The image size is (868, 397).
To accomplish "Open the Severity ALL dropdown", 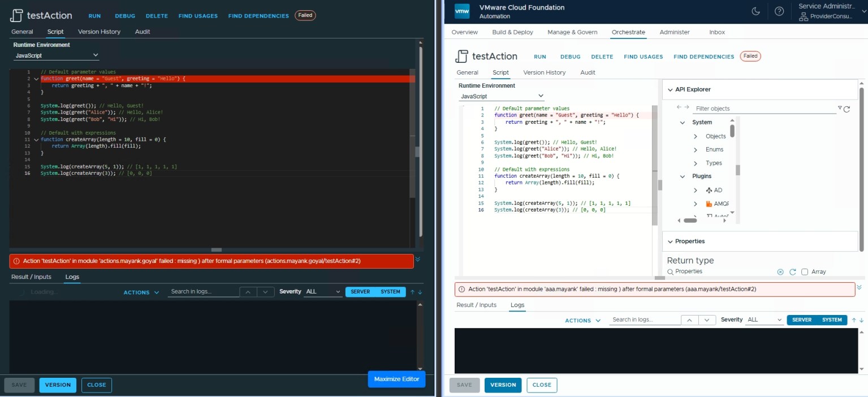I will (763, 320).
